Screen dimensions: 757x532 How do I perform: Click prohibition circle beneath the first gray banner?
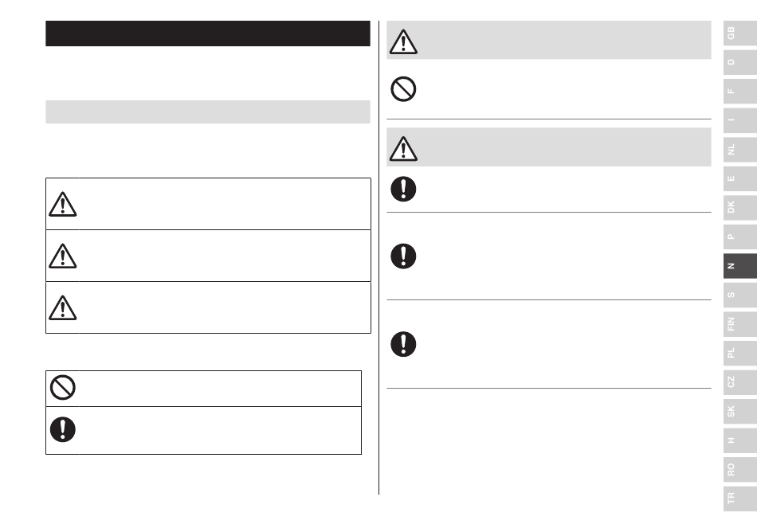tap(403, 89)
